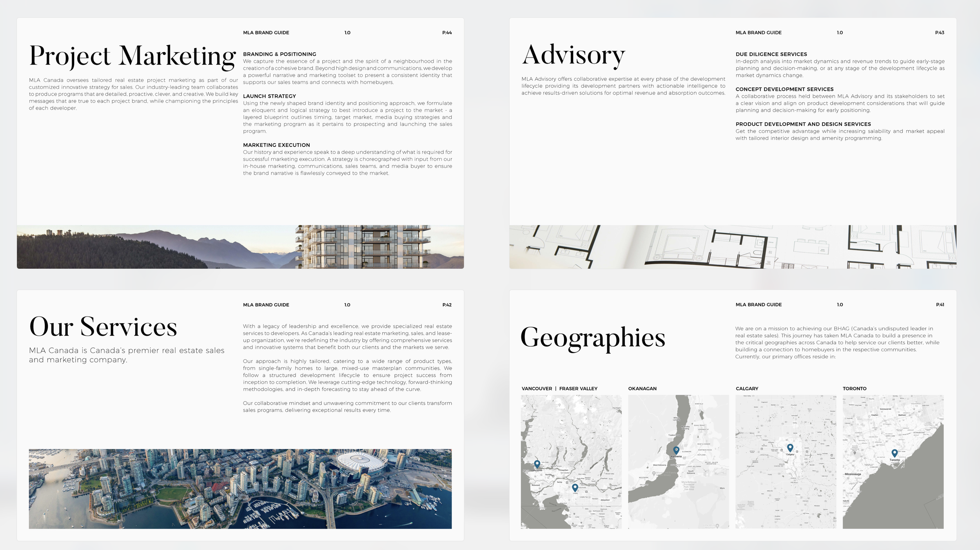Click the "West Kelowna" label on Okanagan map
This screenshot has height=550, width=980.
tap(659, 465)
